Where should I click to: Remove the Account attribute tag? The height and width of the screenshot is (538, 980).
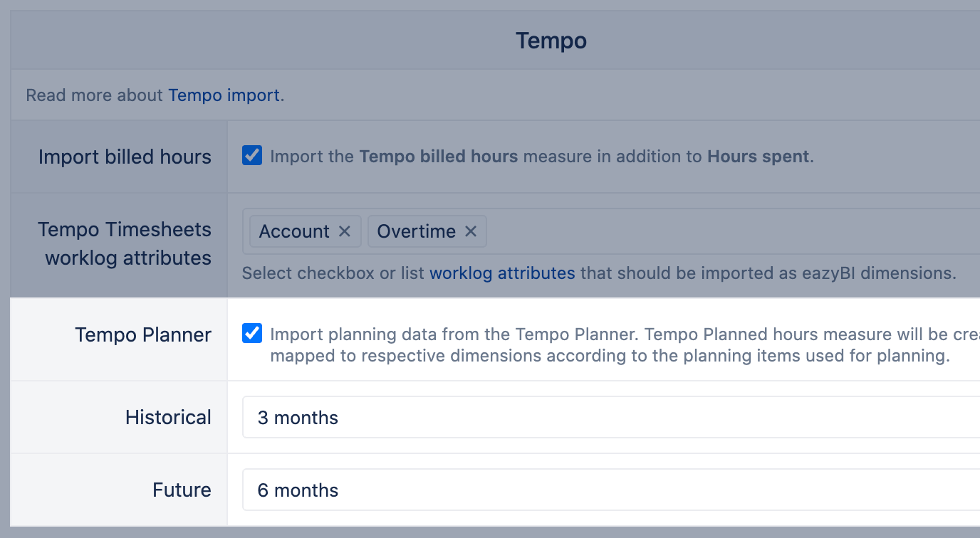point(345,231)
